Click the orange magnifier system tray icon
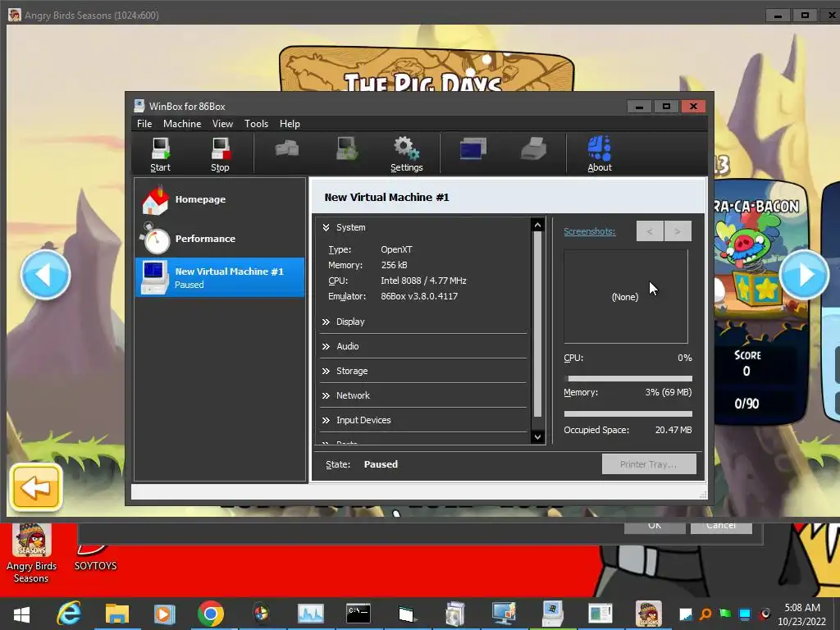 coord(705,614)
